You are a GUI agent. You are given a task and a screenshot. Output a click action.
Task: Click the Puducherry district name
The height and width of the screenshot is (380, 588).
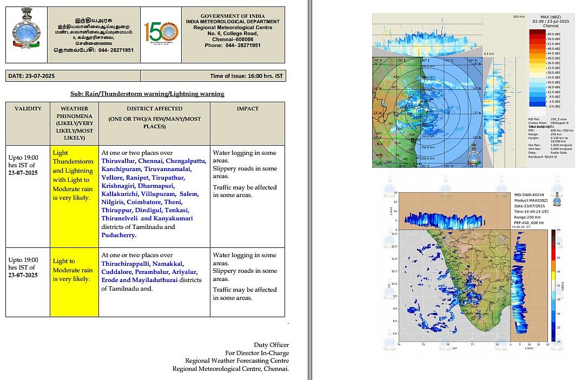pyautogui.click(x=118, y=235)
